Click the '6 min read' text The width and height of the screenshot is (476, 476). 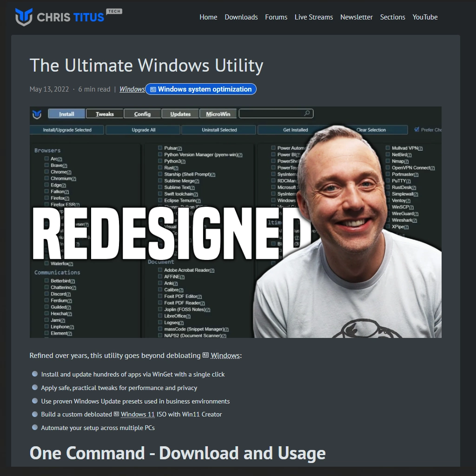pos(94,89)
